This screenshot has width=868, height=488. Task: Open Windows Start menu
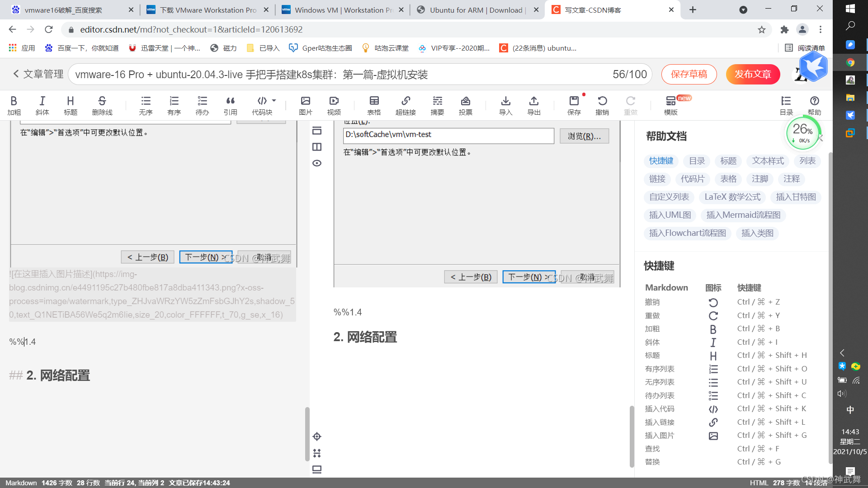point(850,8)
